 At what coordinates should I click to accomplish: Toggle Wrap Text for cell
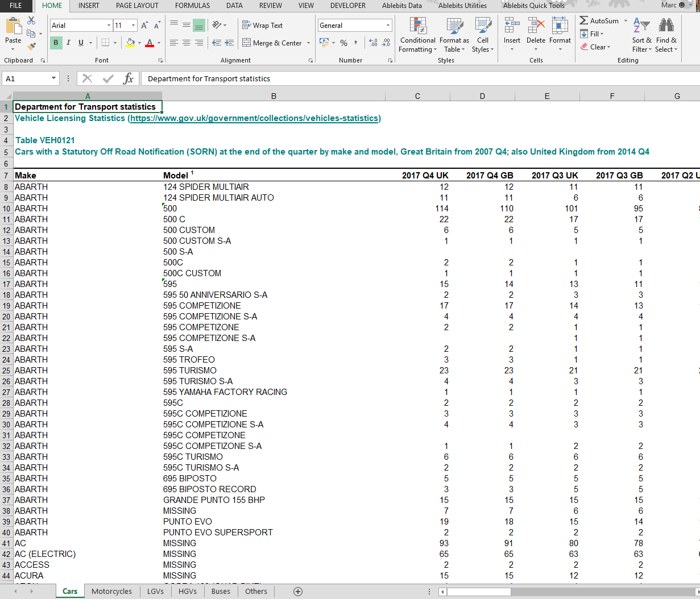[x=262, y=26]
